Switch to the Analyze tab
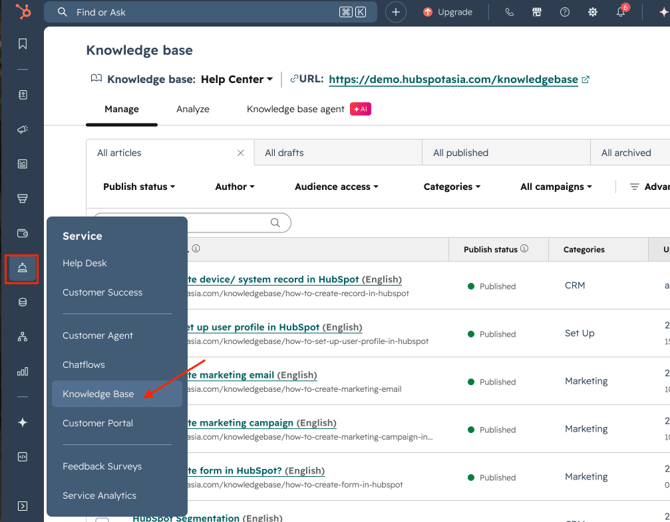The image size is (670, 522). pyautogui.click(x=193, y=109)
